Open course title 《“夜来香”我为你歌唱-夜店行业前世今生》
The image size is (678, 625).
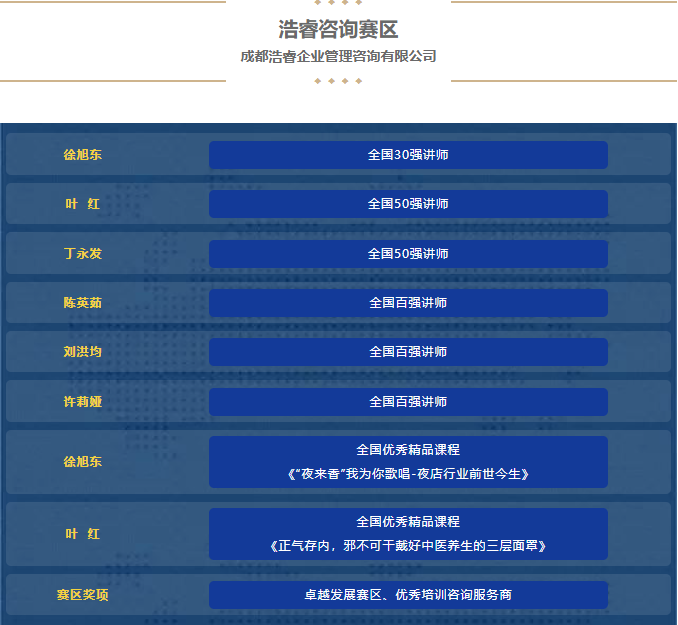point(408,474)
